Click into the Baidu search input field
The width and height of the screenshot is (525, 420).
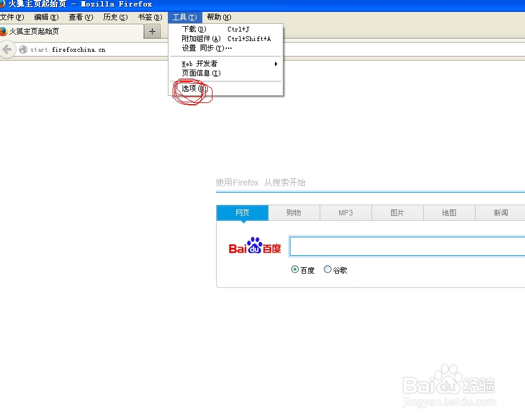pos(407,246)
